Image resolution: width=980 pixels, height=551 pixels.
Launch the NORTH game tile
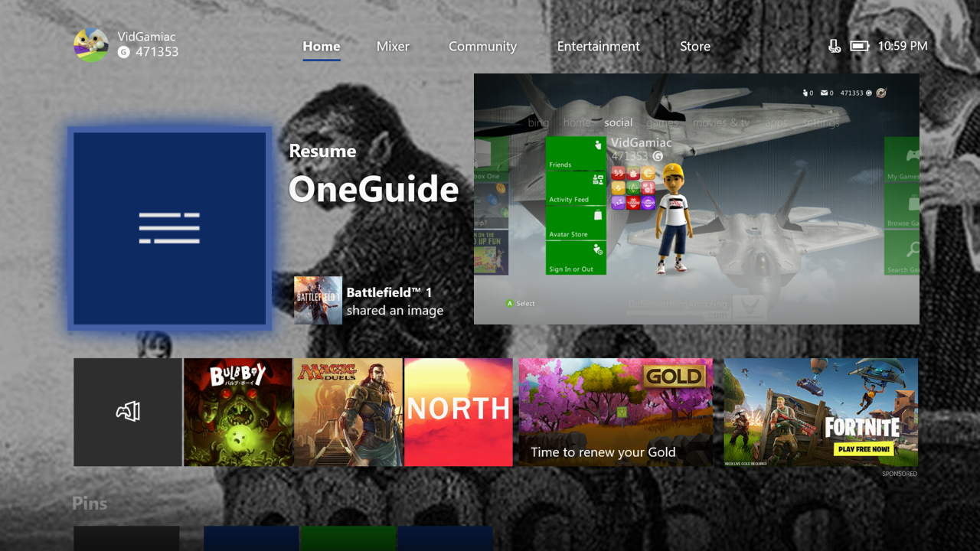(x=459, y=412)
